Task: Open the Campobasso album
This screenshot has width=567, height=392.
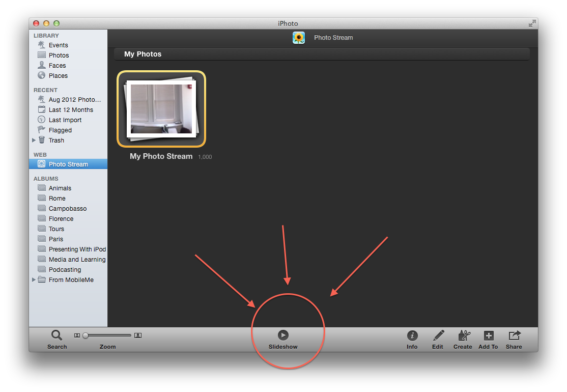Action: click(68, 208)
